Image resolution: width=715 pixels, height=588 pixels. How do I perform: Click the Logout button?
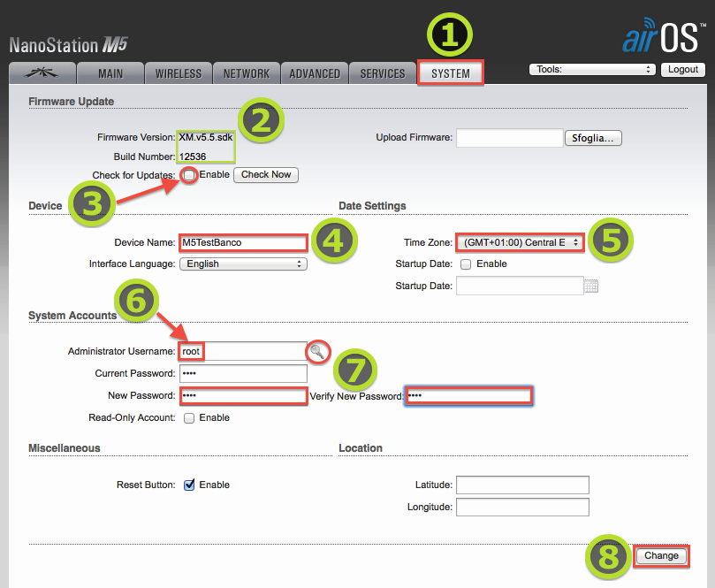[x=683, y=70]
